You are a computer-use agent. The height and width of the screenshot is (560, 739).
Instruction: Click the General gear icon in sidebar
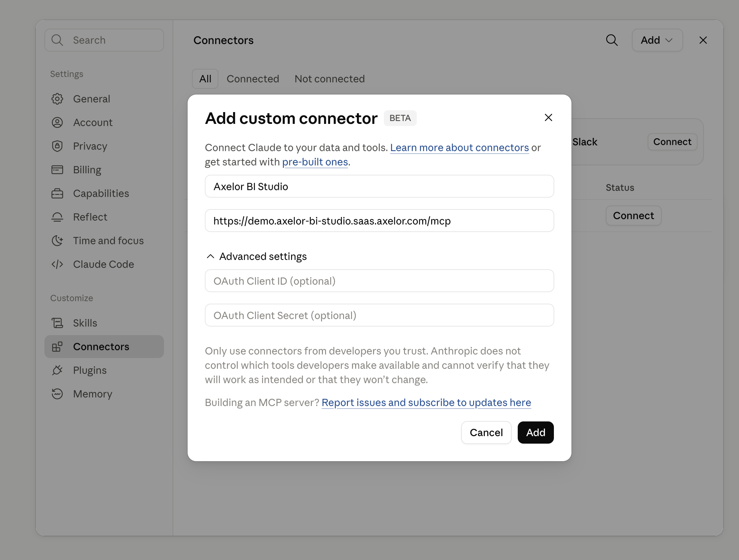click(57, 99)
